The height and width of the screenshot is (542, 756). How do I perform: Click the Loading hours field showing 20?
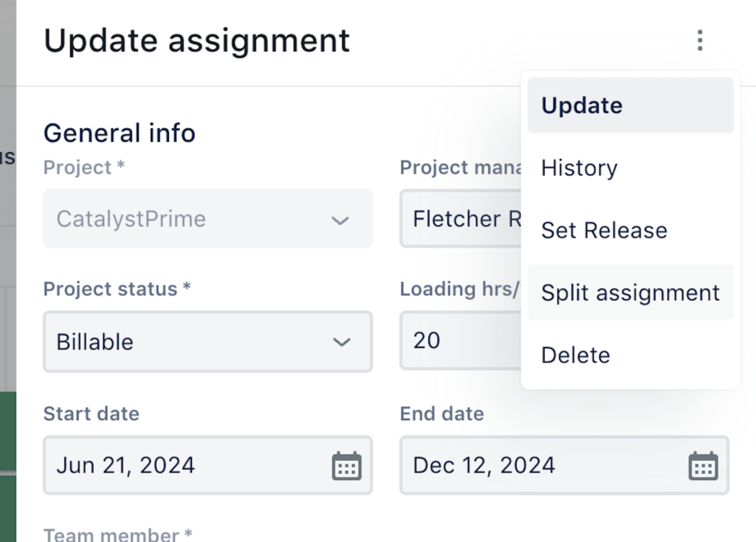[461, 340]
